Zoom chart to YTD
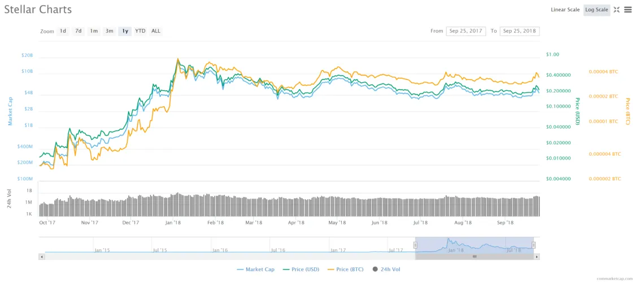The image size is (644, 282). coord(140,31)
